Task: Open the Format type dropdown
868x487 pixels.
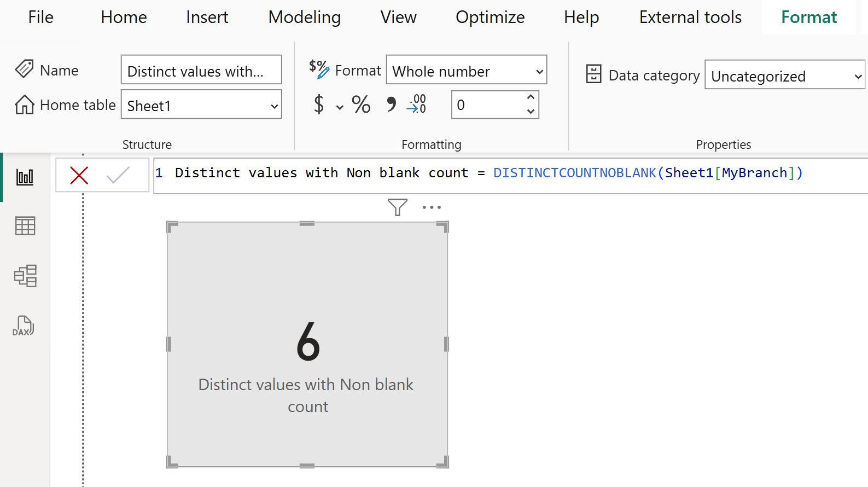Action: point(539,72)
